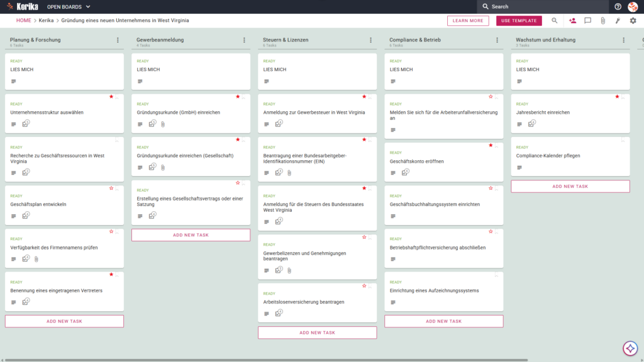644x362 pixels.
Task: Click the top Search input field
Action: coord(543,6)
